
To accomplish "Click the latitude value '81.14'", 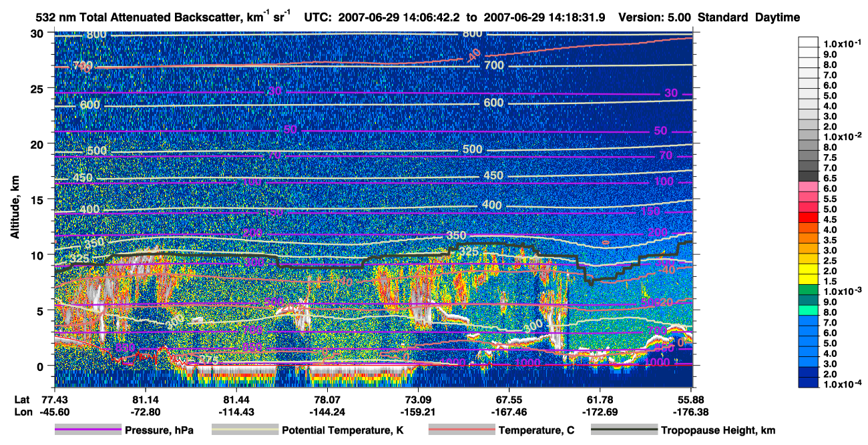I will click(x=145, y=400).
